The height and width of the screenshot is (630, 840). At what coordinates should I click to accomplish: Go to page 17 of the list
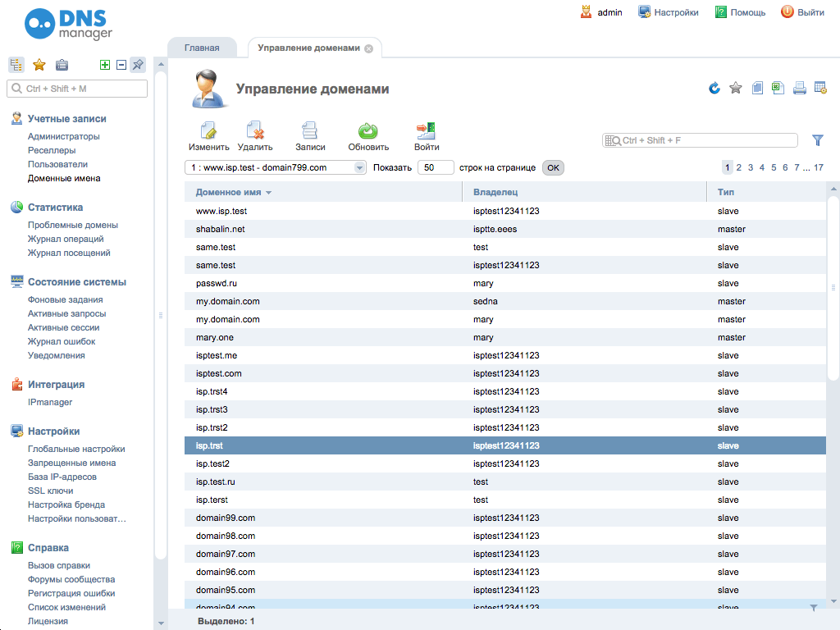(x=818, y=167)
